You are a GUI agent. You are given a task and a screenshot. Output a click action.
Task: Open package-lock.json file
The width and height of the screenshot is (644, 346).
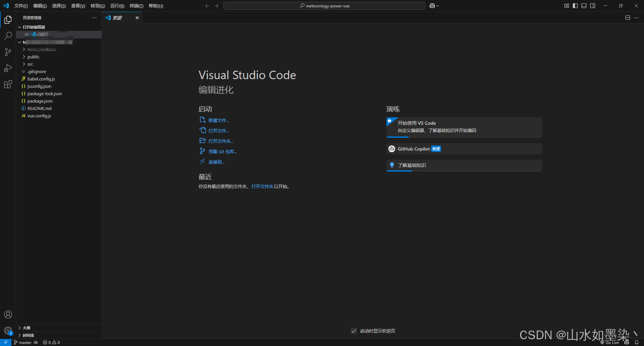(59, 94)
